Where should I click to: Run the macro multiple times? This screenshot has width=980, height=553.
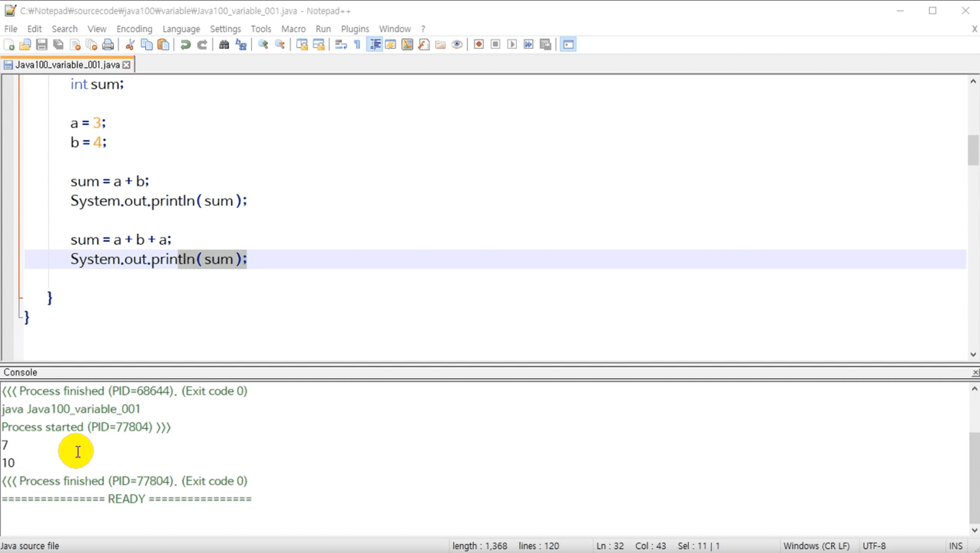528,45
